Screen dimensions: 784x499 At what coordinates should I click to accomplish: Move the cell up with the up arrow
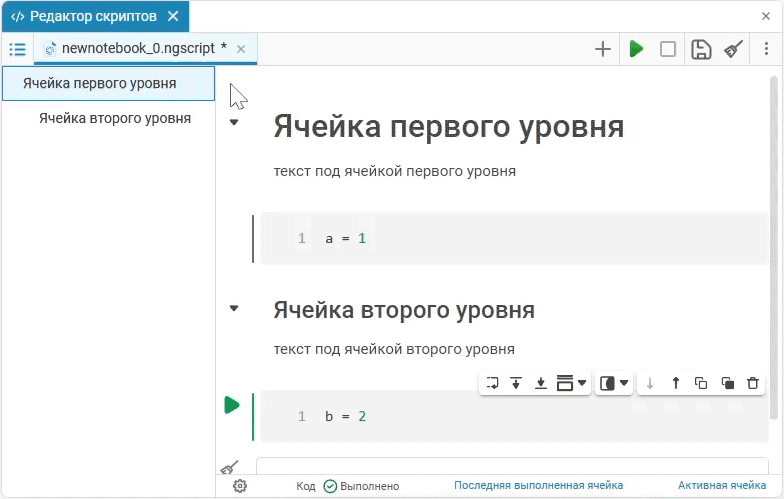(676, 384)
